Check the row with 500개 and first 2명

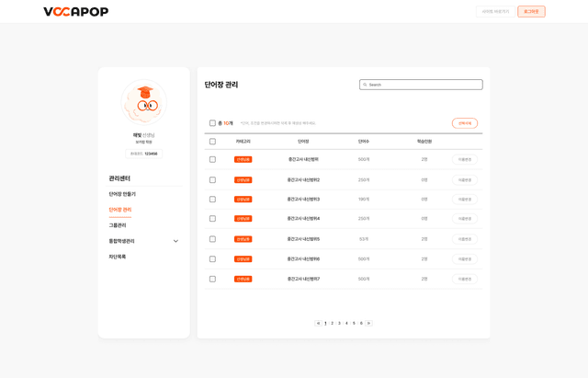coord(212,159)
